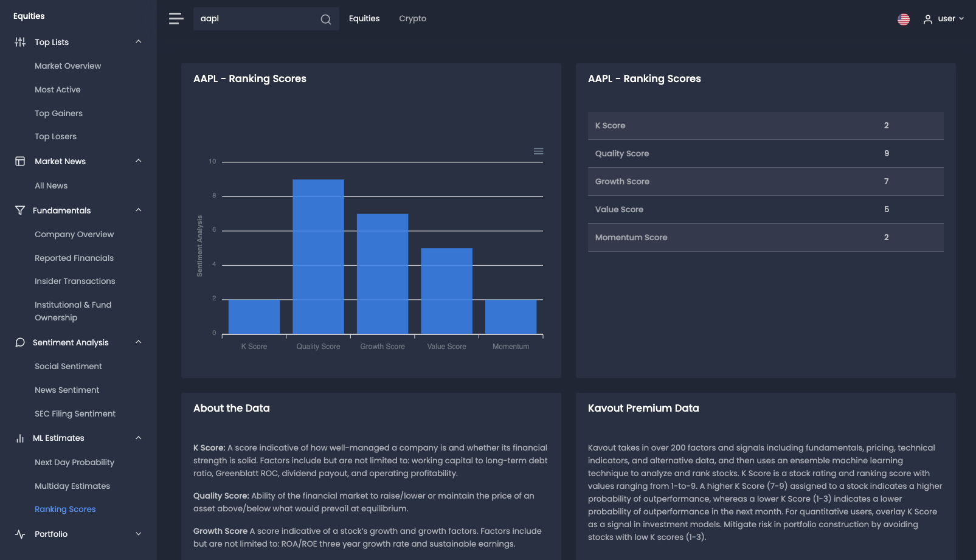The width and height of the screenshot is (976, 560).
Task: Open Top Losers list
Action: pyautogui.click(x=56, y=137)
